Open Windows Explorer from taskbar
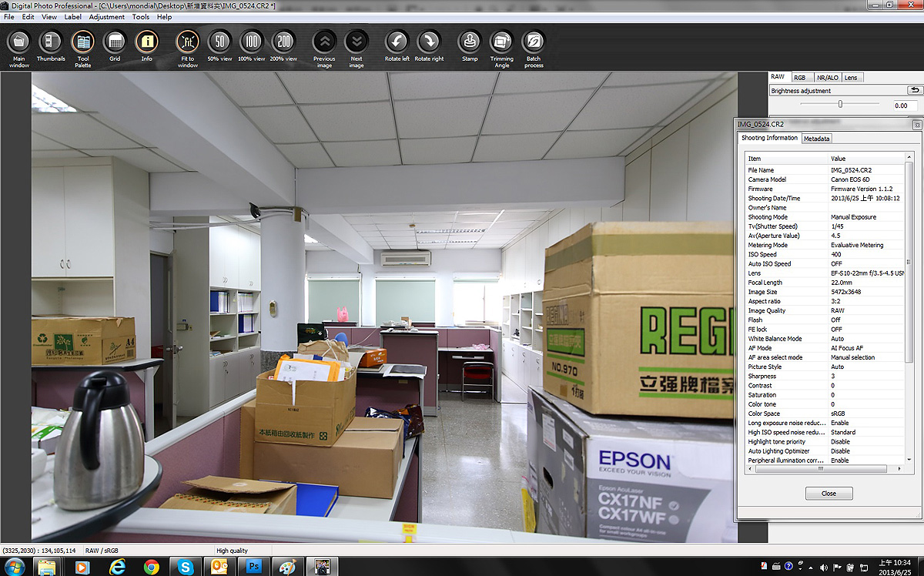The width and height of the screenshot is (924, 576). click(x=47, y=568)
